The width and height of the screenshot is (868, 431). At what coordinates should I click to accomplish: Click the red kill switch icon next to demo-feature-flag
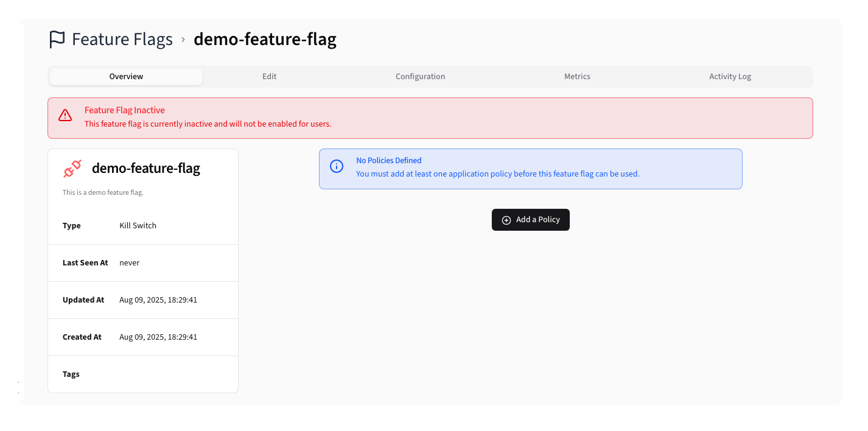(71, 168)
